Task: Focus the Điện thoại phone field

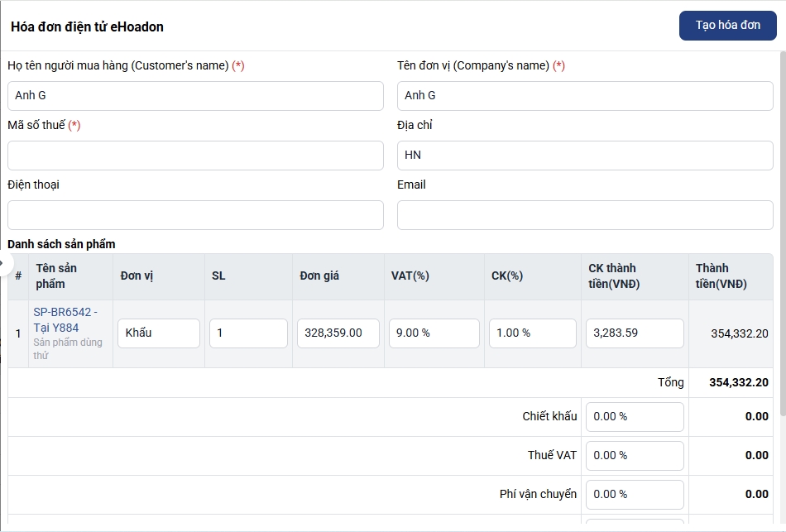Action: coord(195,215)
